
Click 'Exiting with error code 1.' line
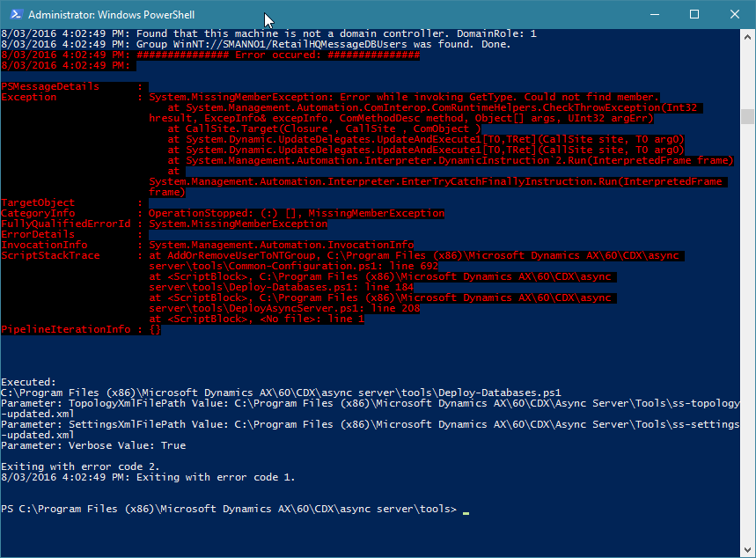(148, 477)
